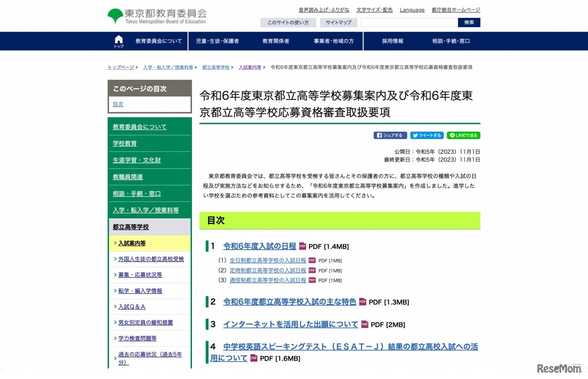Click PDF icon beside 定時制都立高等学校の入試日程
The height and width of the screenshot is (379, 588).
(312, 270)
